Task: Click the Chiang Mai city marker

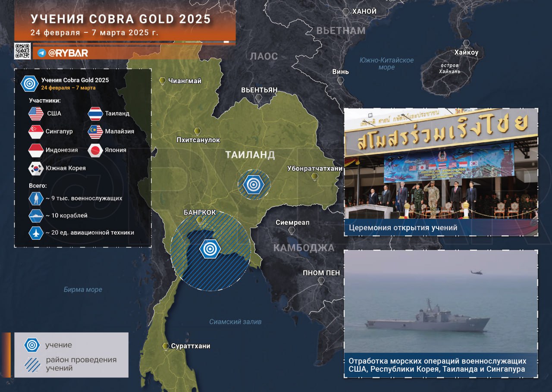Action: click(x=163, y=81)
